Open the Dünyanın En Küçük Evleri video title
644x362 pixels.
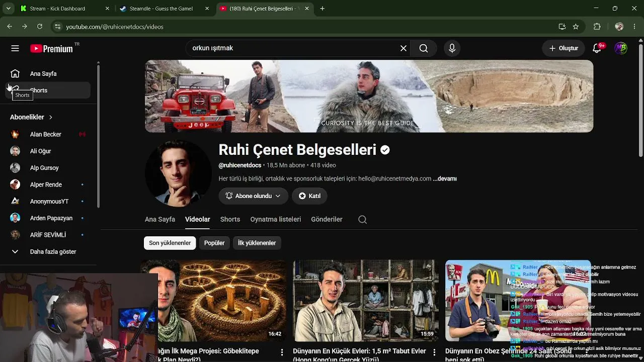point(359,355)
